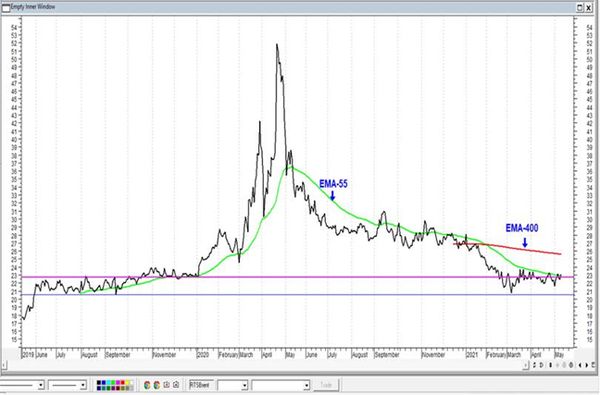Click the second round colorful chart icon
The image size is (600, 395).
click(x=157, y=385)
